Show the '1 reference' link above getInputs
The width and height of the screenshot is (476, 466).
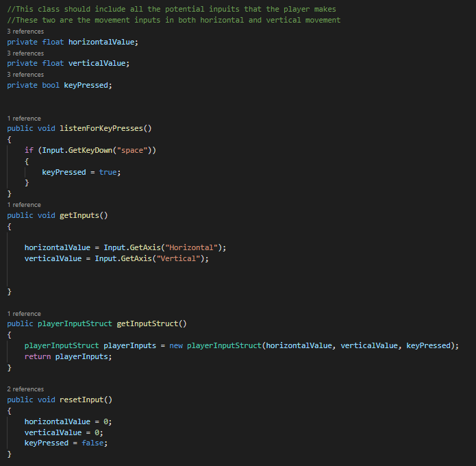[x=24, y=204]
